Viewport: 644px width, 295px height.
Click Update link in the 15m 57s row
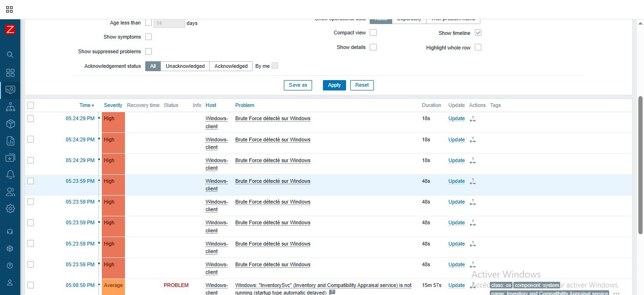[456, 285]
